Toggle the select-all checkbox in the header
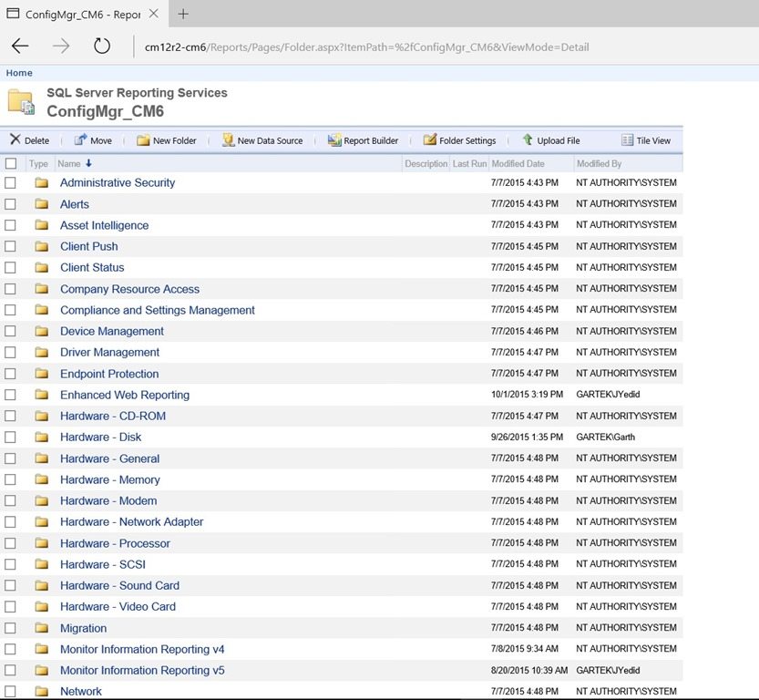The height and width of the screenshot is (700, 759). (x=11, y=164)
